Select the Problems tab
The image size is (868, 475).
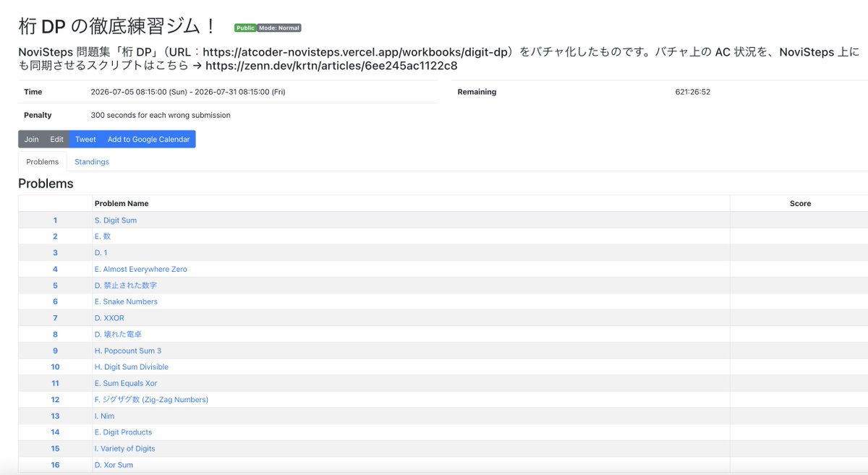[x=42, y=162]
